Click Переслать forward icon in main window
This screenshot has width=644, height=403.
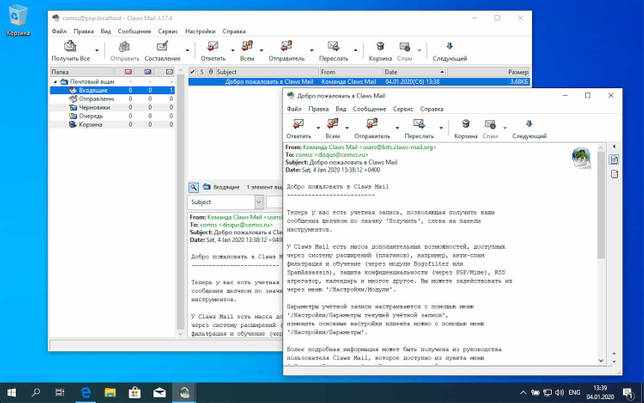pos(333,46)
